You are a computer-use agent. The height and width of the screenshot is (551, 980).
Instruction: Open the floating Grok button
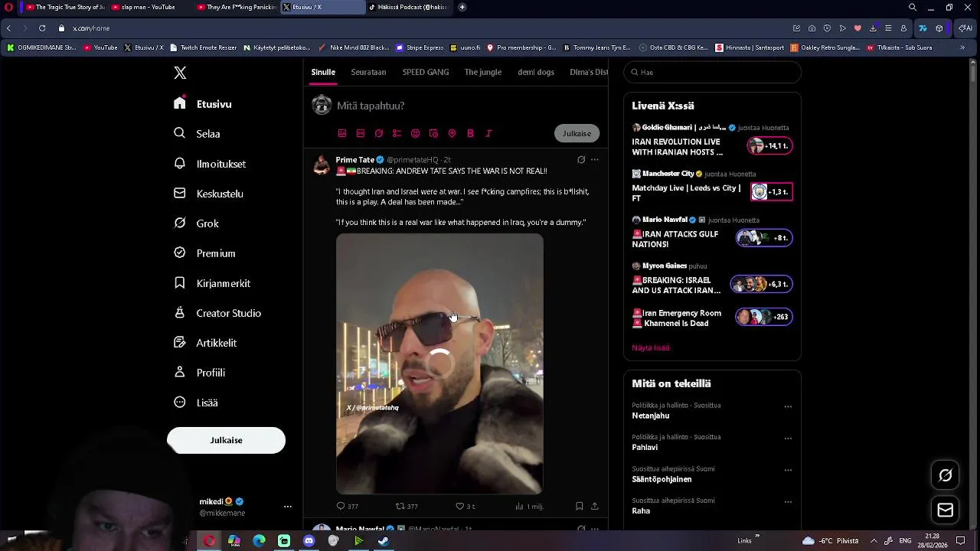[x=946, y=475]
